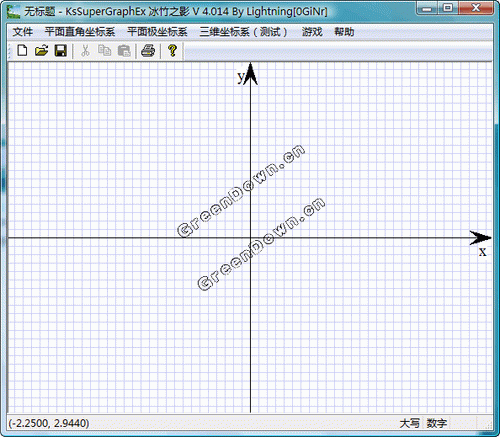Open a file using the folder icon
The width and height of the screenshot is (500, 437).
point(42,51)
